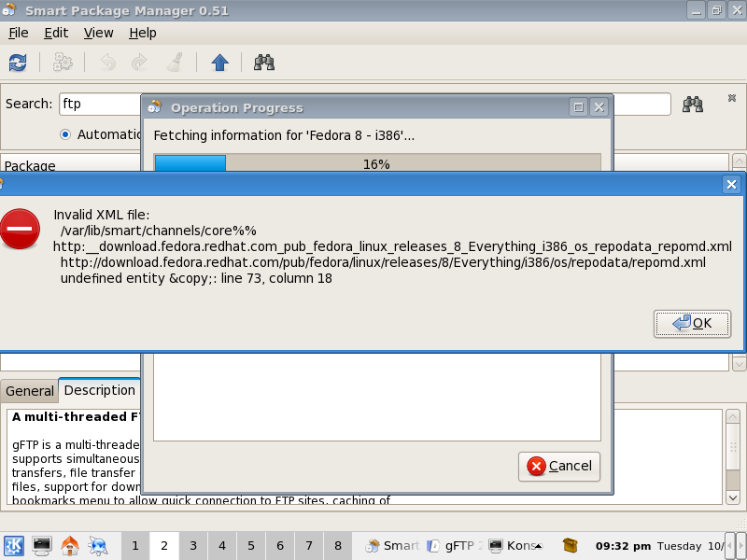Switch to virtual desktop 5
Viewport: 747px width, 560px height.
pyautogui.click(x=251, y=546)
